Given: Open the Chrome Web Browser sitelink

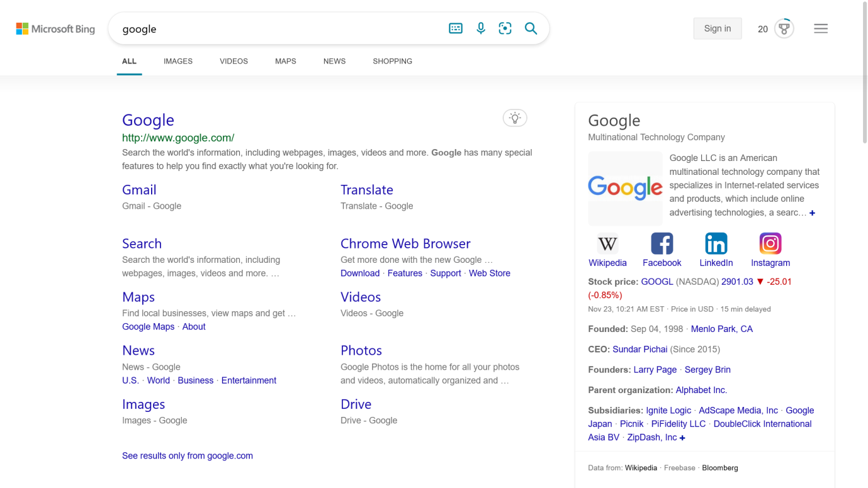Looking at the screenshot, I should [x=405, y=243].
